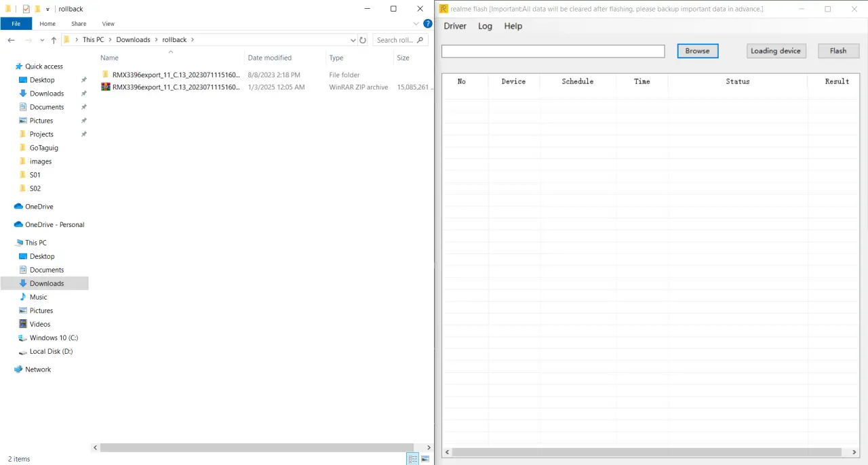This screenshot has width=868, height=465.
Task: Open OneDrive - Personal in sidebar
Action: point(55,224)
